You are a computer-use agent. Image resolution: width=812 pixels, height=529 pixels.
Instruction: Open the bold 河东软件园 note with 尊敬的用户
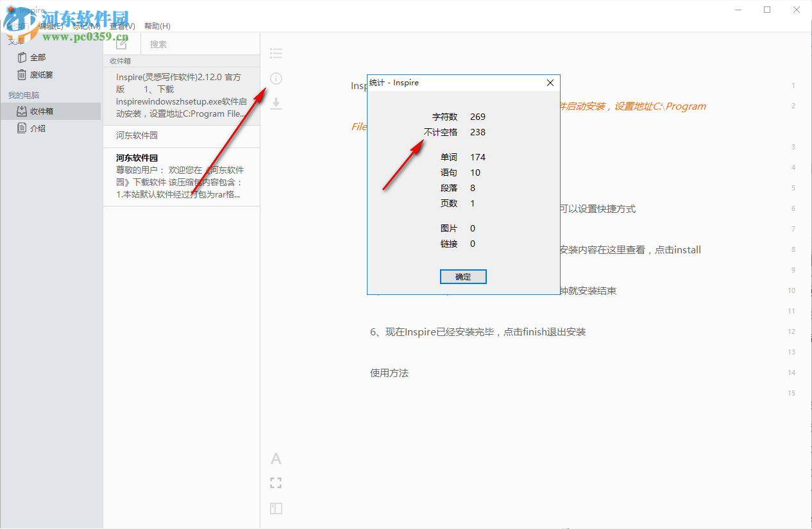(182, 177)
